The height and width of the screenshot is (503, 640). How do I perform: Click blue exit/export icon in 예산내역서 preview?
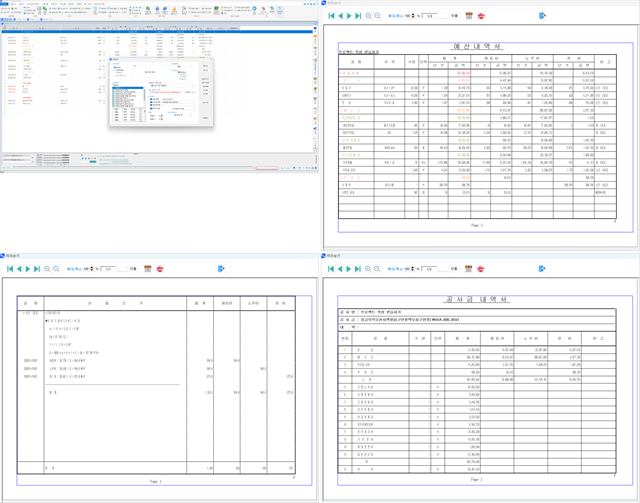pos(542,16)
